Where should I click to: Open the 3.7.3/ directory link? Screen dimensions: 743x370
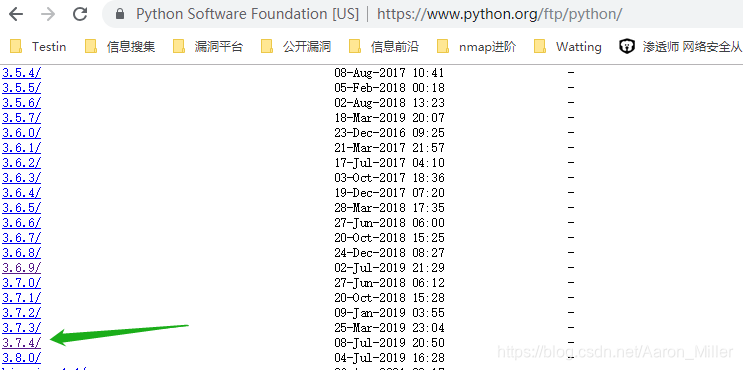pos(21,328)
